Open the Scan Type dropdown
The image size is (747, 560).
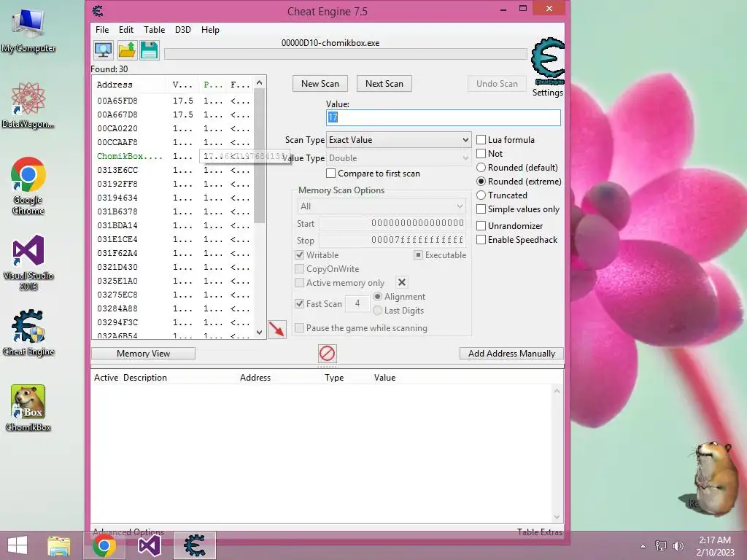pyautogui.click(x=399, y=139)
